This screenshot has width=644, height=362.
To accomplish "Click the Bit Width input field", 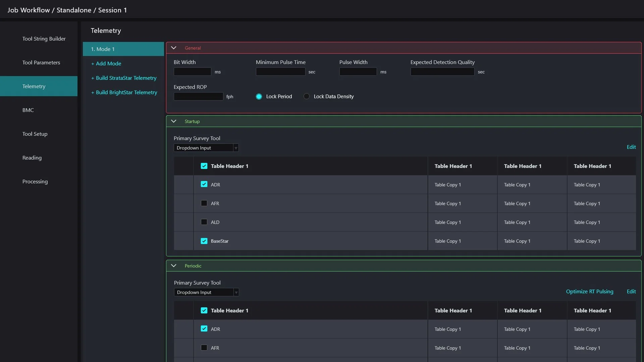I will point(192,72).
